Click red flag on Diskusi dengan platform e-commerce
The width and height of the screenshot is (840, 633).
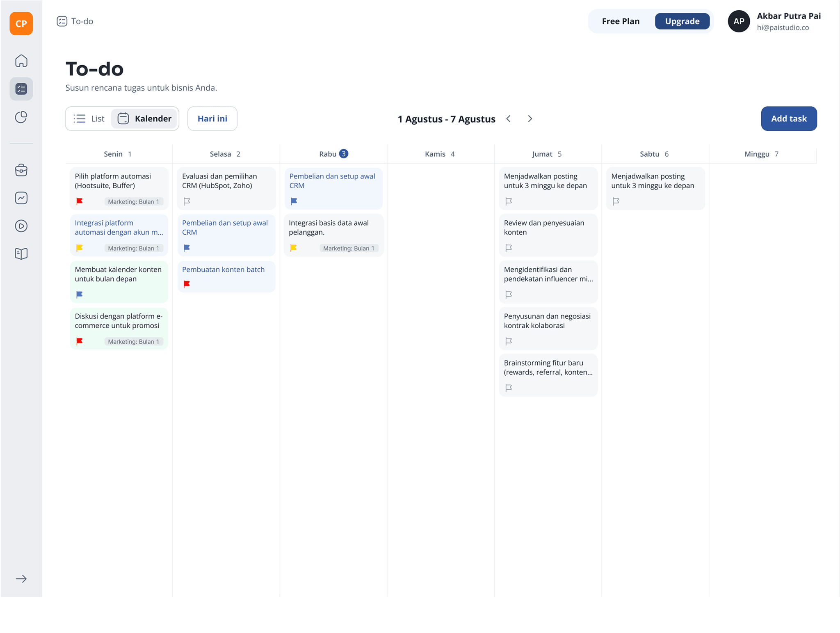coord(80,341)
